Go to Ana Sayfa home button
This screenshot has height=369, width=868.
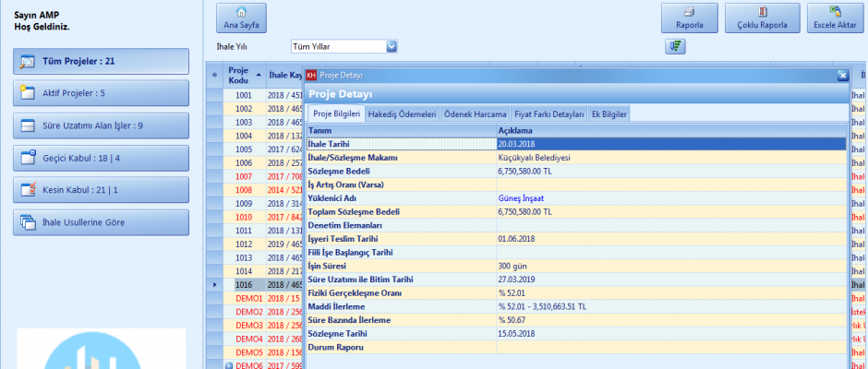tap(241, 18)
